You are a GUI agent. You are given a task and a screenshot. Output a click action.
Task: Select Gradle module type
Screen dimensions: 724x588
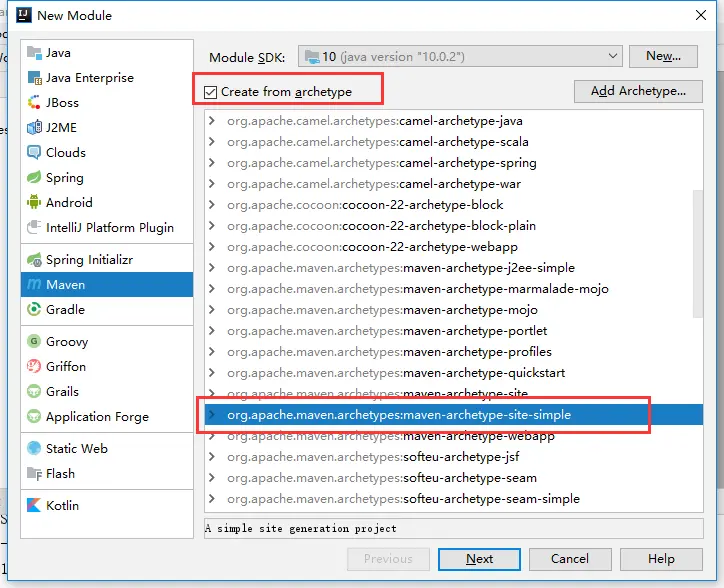tap(107, 309)
